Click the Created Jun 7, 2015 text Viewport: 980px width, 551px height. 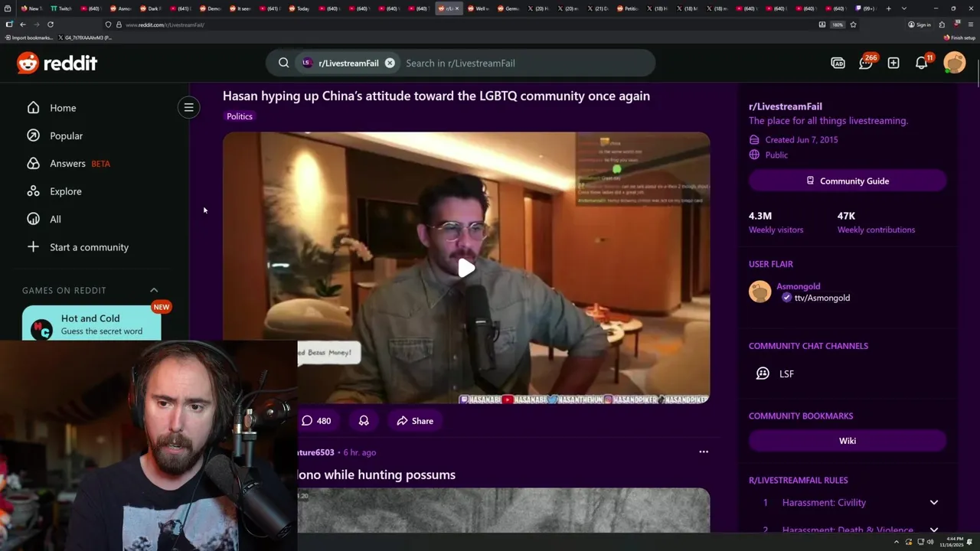coord(802,140)
